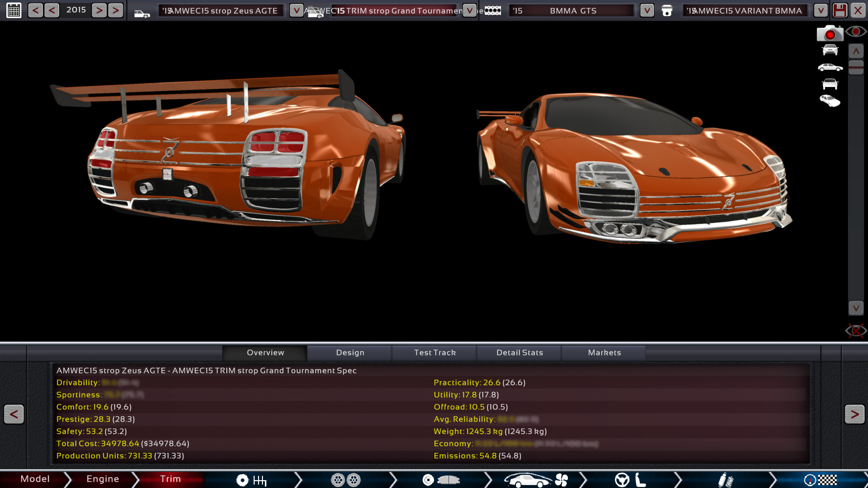Expand the Zeus AGTE model dropdown
The width and height of the screenshot is (868, 488).
coord(296,10)
